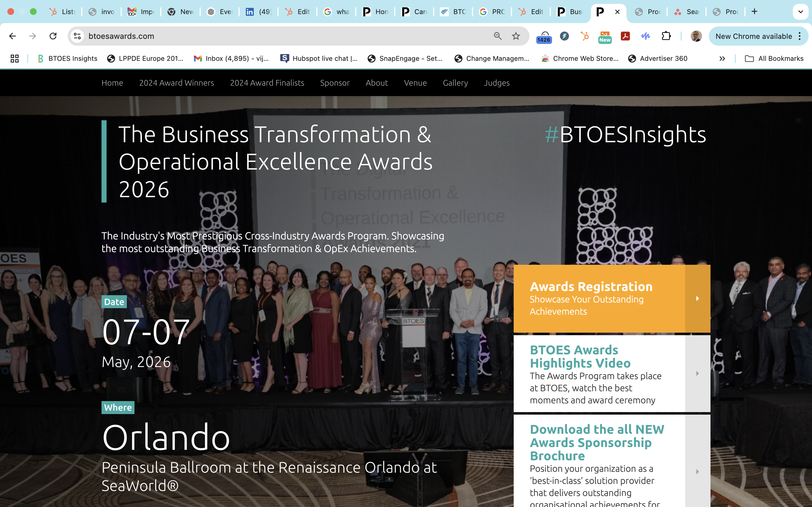Open the 2024 Award Winners menu item
Screen dimensions: 812x507
pos(176,83)
